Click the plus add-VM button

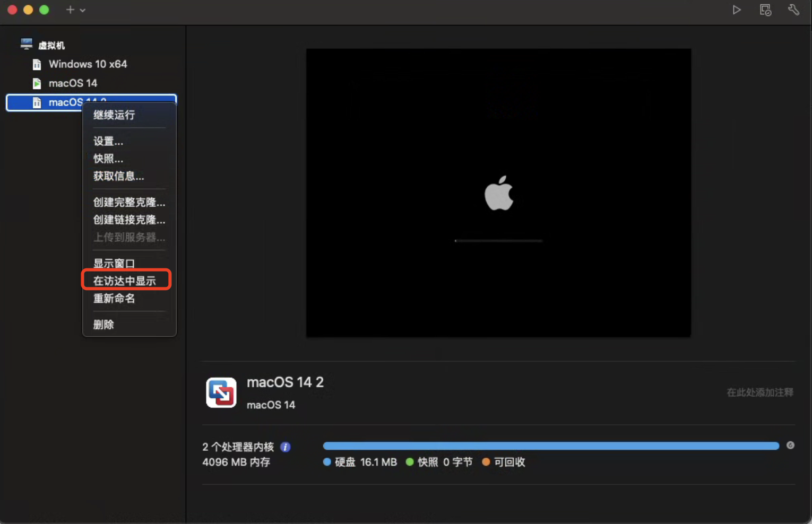point(70,10)
